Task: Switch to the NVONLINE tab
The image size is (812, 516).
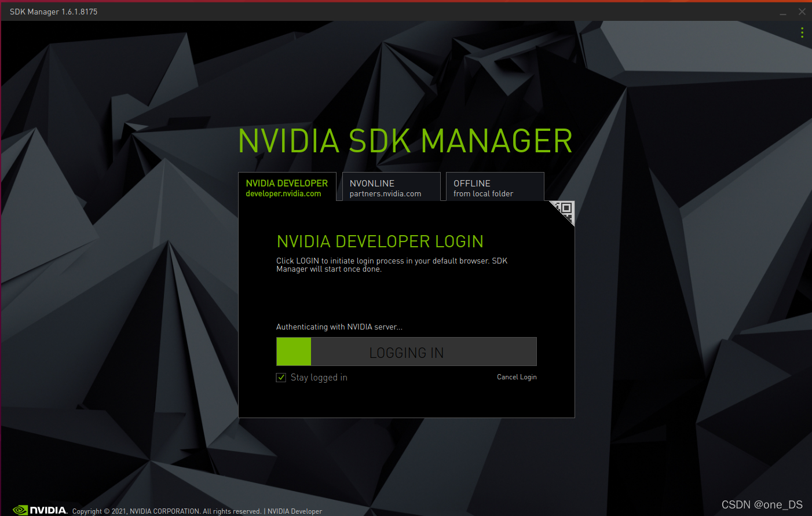Action: click(391, 187)
